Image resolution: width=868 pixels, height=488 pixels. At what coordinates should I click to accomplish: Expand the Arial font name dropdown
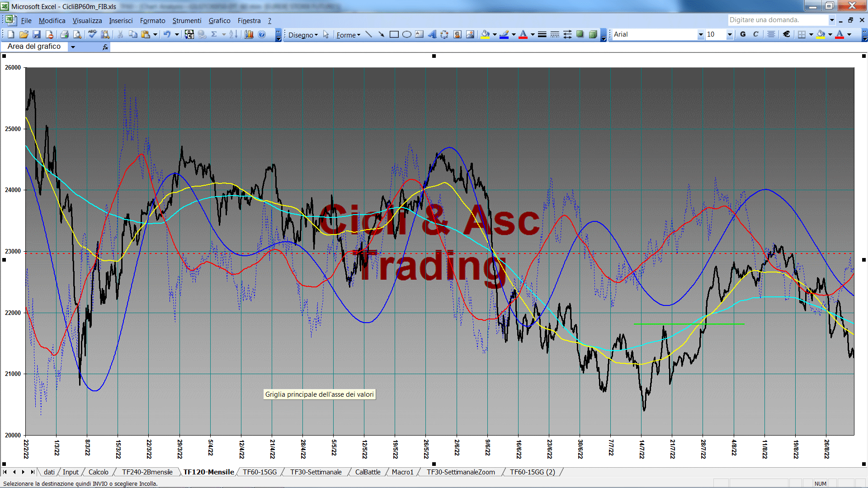point(701,34)
